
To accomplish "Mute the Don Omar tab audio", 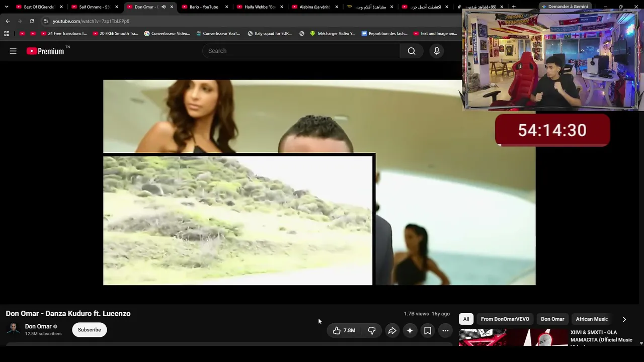I will coord(164,7).
